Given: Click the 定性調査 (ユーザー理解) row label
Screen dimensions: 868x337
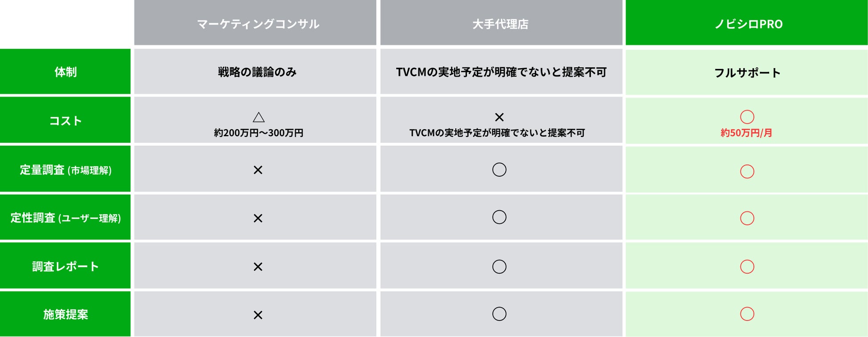Looking at the screenshot, I should 65,218.
